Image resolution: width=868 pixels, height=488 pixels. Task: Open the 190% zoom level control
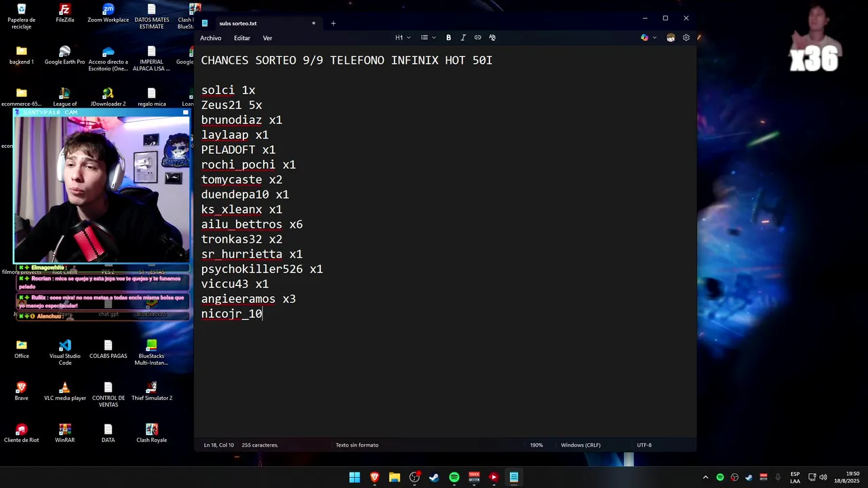point(536,445)
